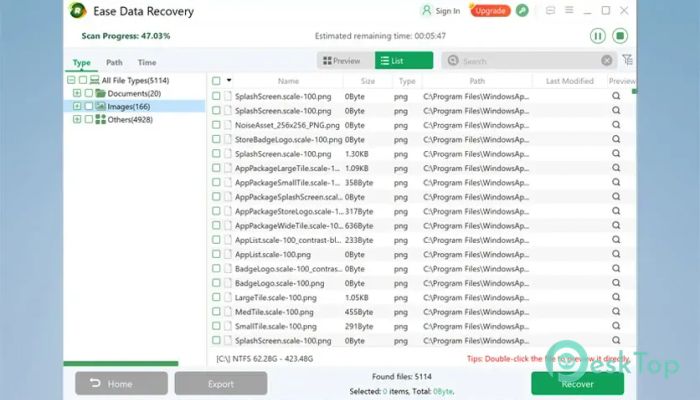Click the Export button

click(x=221, y=383)
